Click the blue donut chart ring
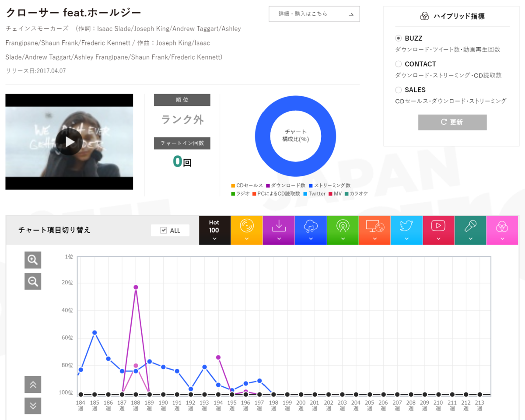525x420 pixels. point(262,136)
